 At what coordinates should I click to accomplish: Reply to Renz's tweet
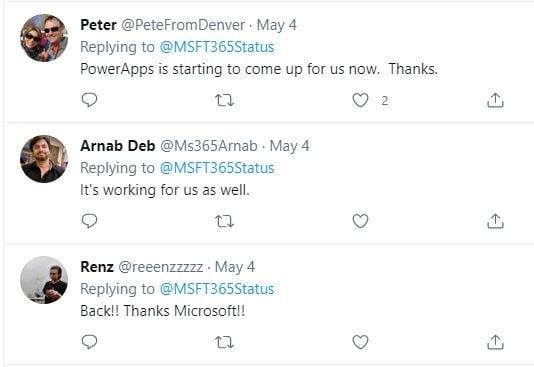tap(90, 342)
